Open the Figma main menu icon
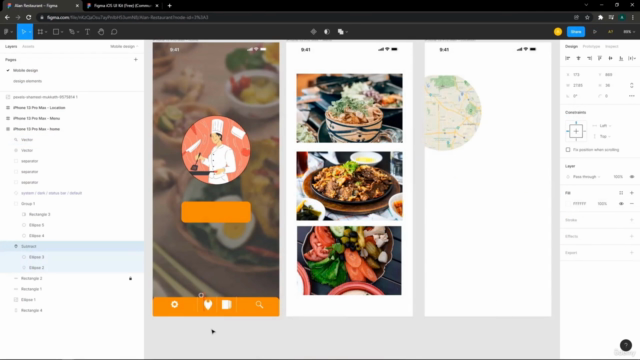Screen dimensions: 640x360 6,32
